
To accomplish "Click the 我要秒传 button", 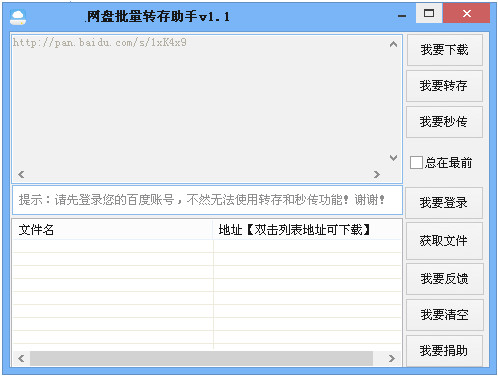I will point(444,122).
